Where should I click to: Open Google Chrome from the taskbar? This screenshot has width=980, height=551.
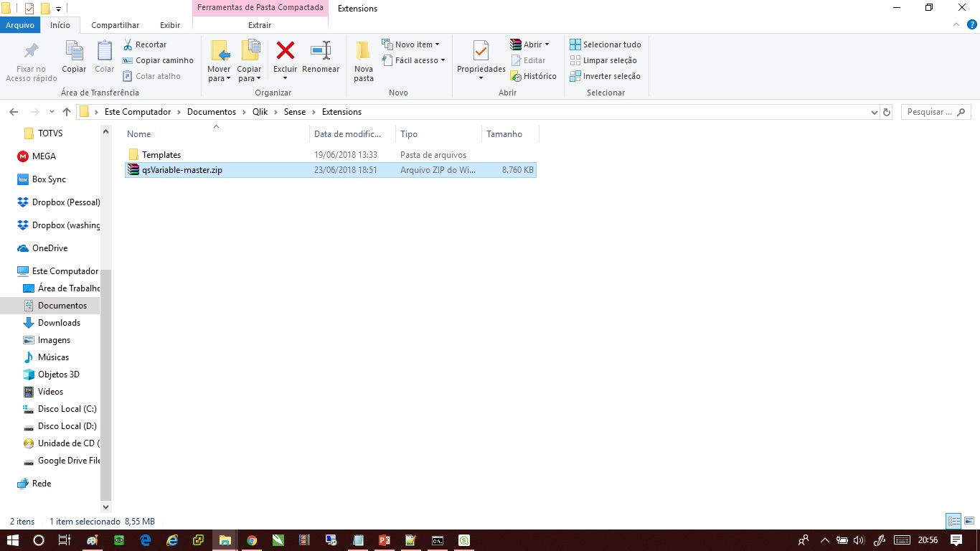click(x=251, y=540)
